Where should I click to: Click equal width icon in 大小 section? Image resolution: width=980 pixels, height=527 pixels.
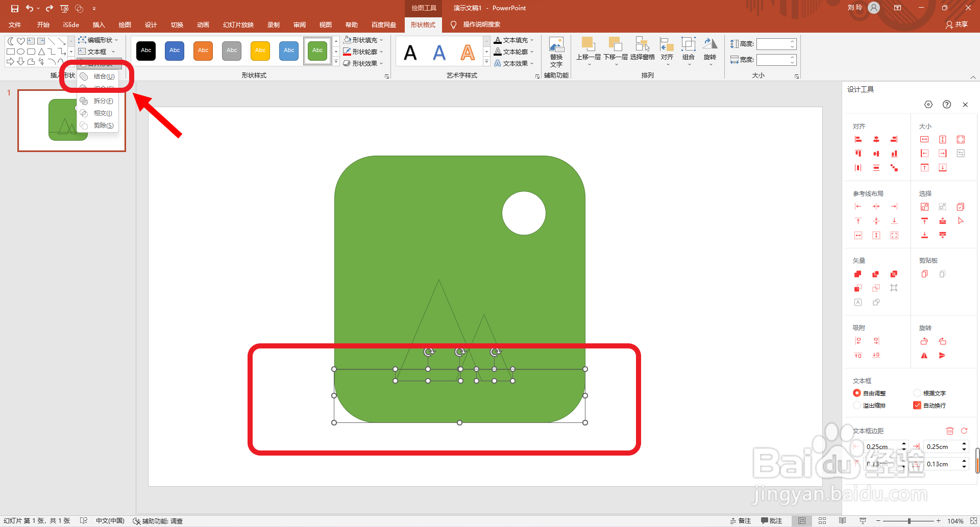[x=924, y=139]
